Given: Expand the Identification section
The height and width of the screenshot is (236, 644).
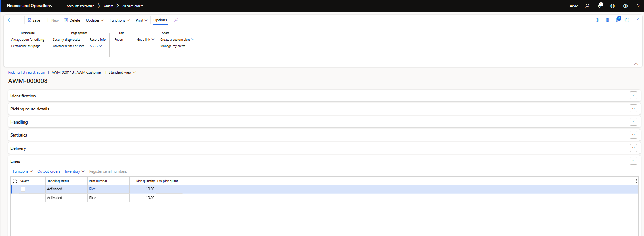Looking at the screenshot, I should coord(634,96).
